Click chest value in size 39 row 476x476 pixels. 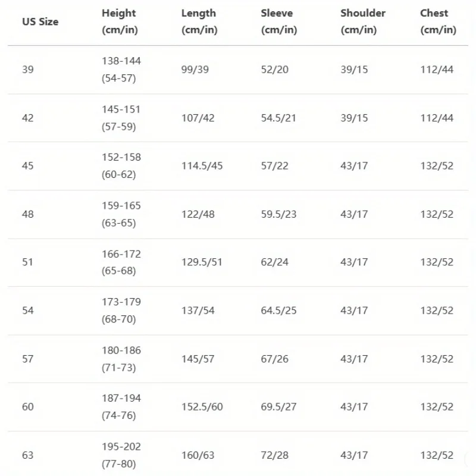437,70
